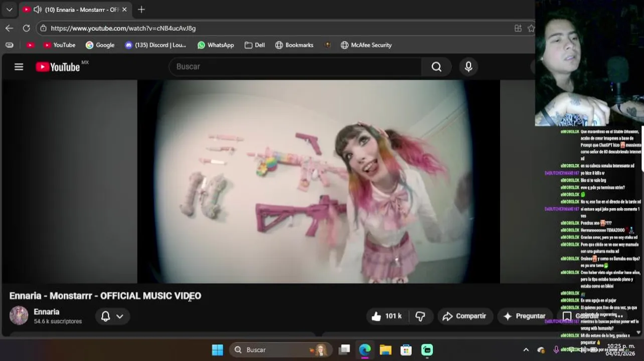Select the Ennaria - Monstarrr browser tab
The height and width of the screenshot is (361, 644).
[x=75, y=10]
